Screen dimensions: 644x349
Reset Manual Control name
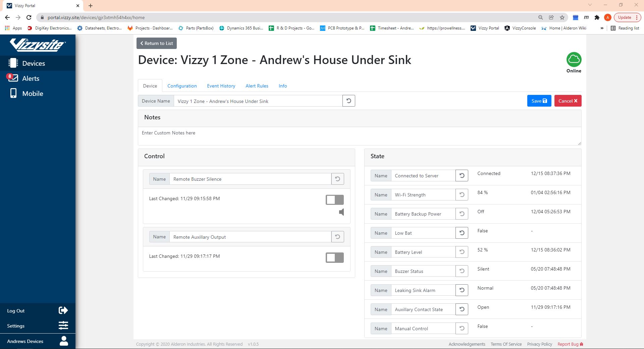pyautogui.click(x=462, y=329)
